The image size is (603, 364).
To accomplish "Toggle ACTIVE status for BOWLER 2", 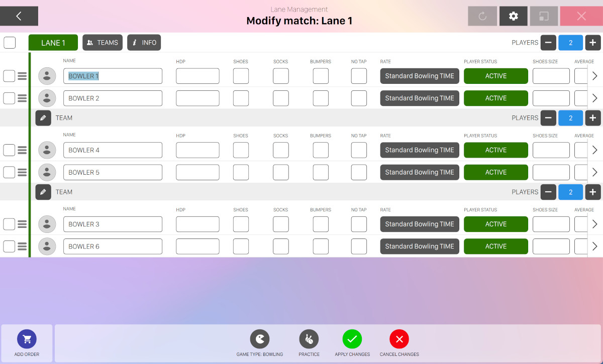I will (495, 98).
